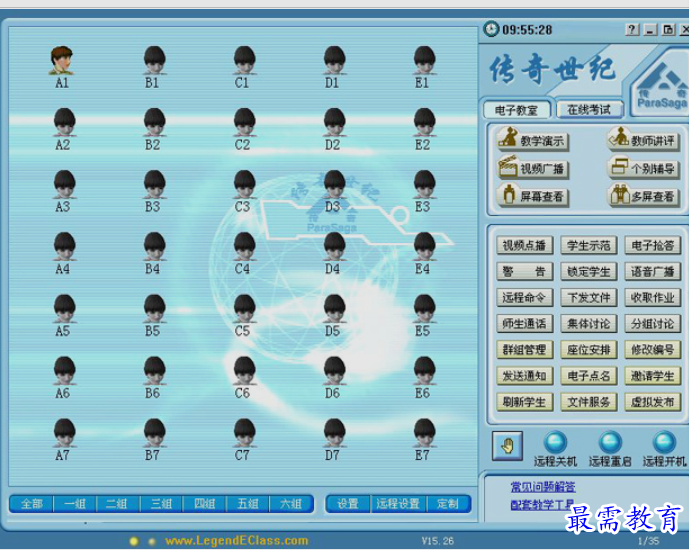The image size is (689, 550).
Task: Select student icon B3
Action: 154,185
